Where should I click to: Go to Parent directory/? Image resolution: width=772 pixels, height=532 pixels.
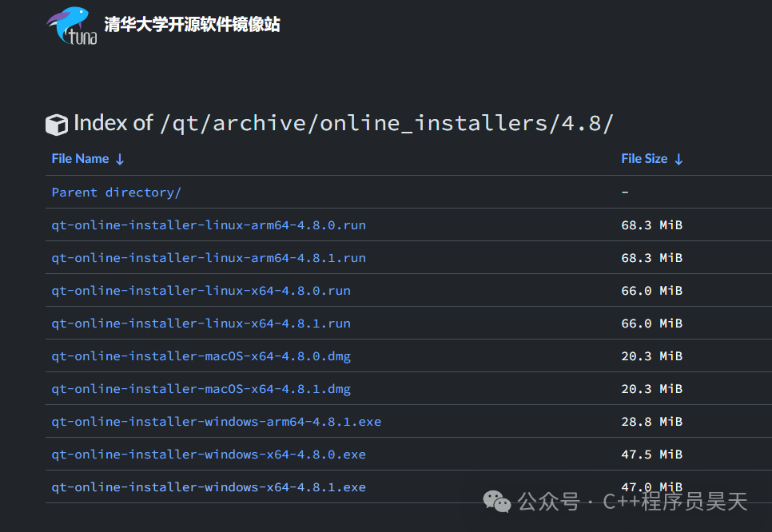coord(116,192)
